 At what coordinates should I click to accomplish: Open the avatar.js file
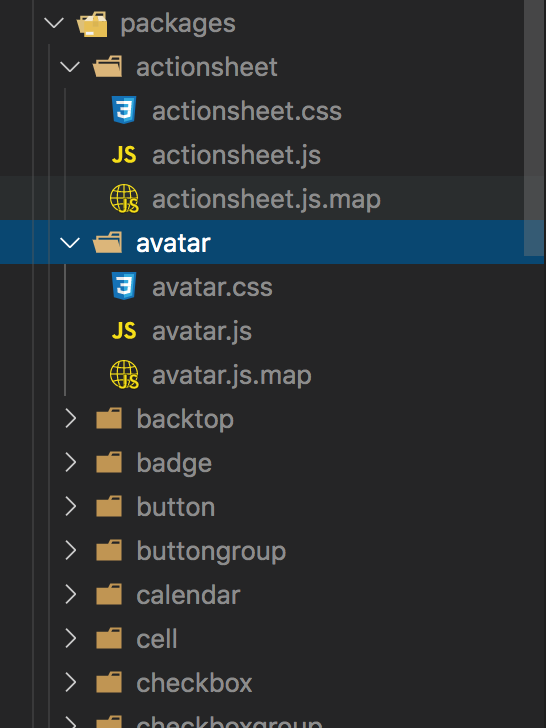202,332
